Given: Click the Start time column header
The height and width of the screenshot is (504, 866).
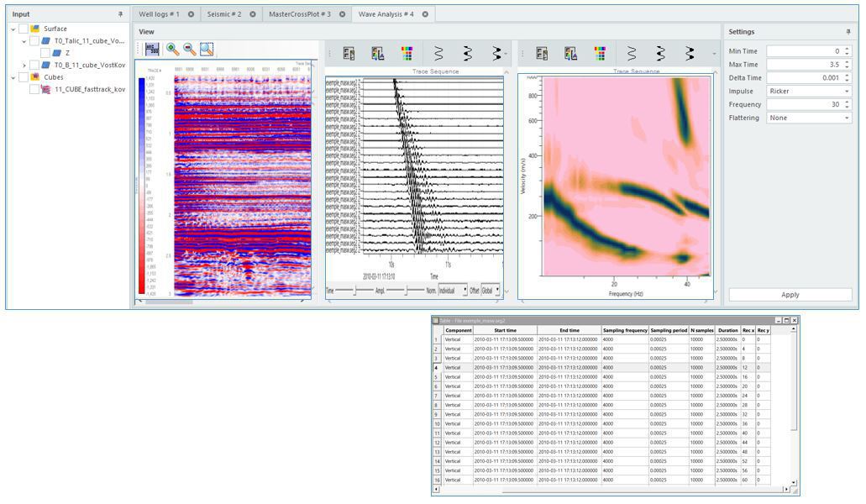Looking at the screenshot, I should [x=505, y=330].
